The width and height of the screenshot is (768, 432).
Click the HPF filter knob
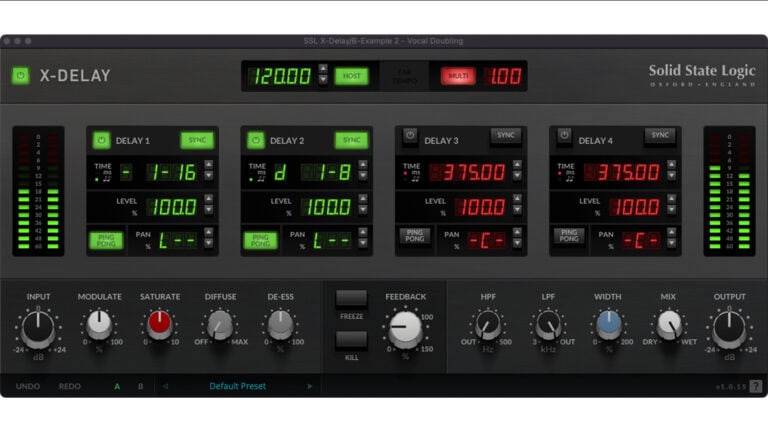tap(488, 324)
